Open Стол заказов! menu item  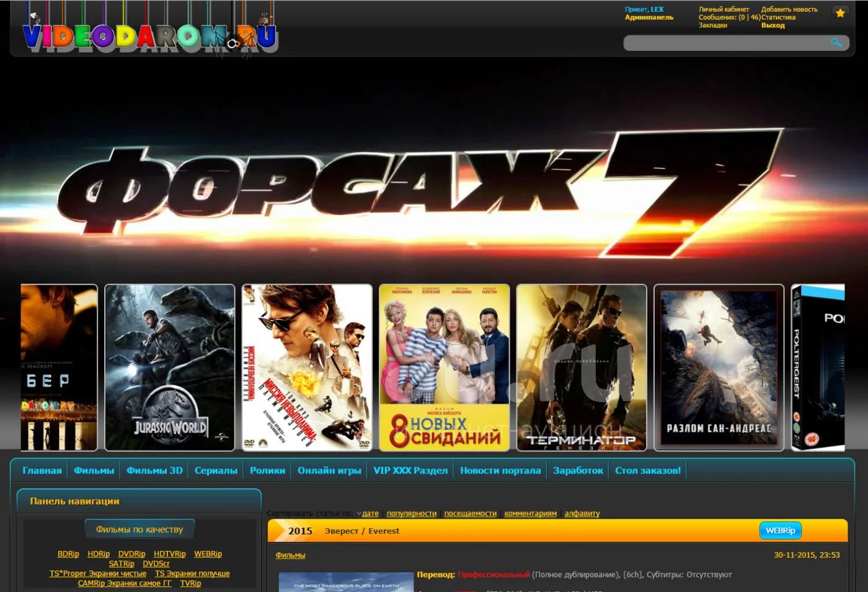pyautogui.click(x=648, y=471)
